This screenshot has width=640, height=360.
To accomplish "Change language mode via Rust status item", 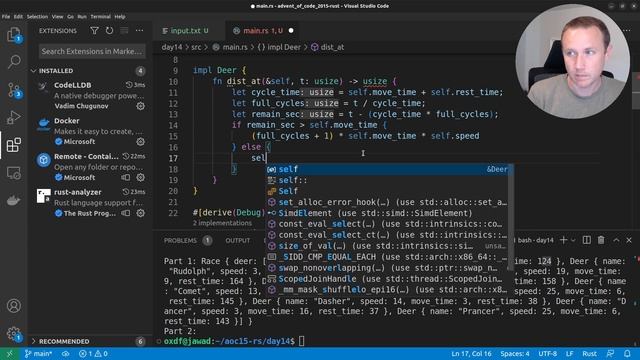I will click(589, 353).
